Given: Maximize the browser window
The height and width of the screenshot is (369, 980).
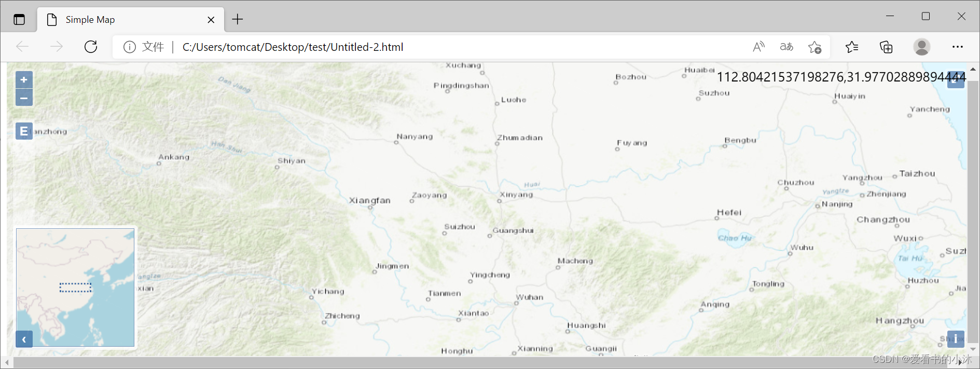Looking at the screenshot, I should pyautogui.click(x=926, y=16).
